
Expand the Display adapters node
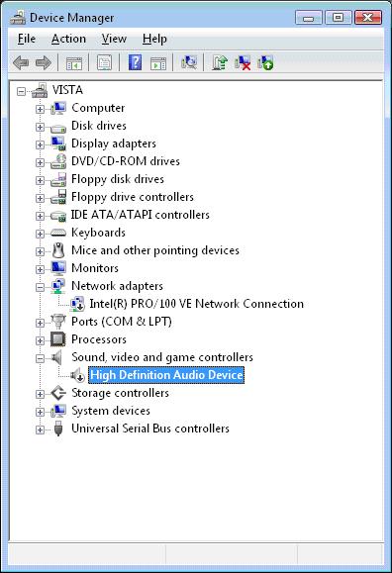[40, 144]
